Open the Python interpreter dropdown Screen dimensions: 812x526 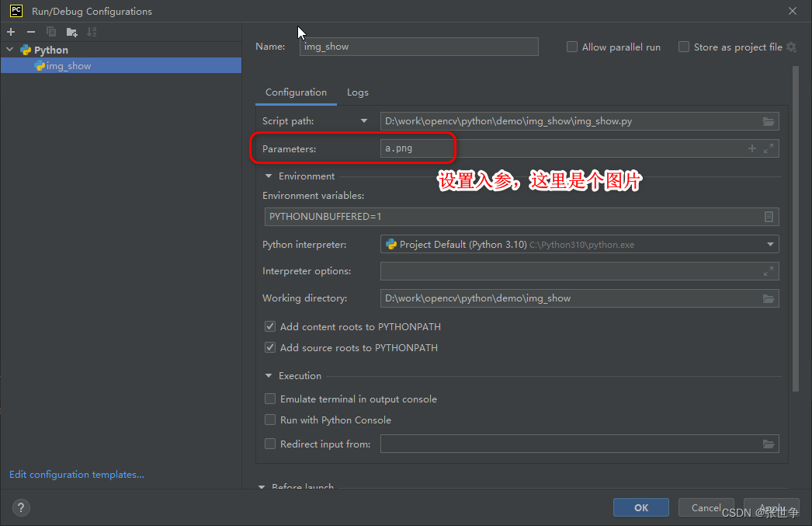click(x=770, y=244)
